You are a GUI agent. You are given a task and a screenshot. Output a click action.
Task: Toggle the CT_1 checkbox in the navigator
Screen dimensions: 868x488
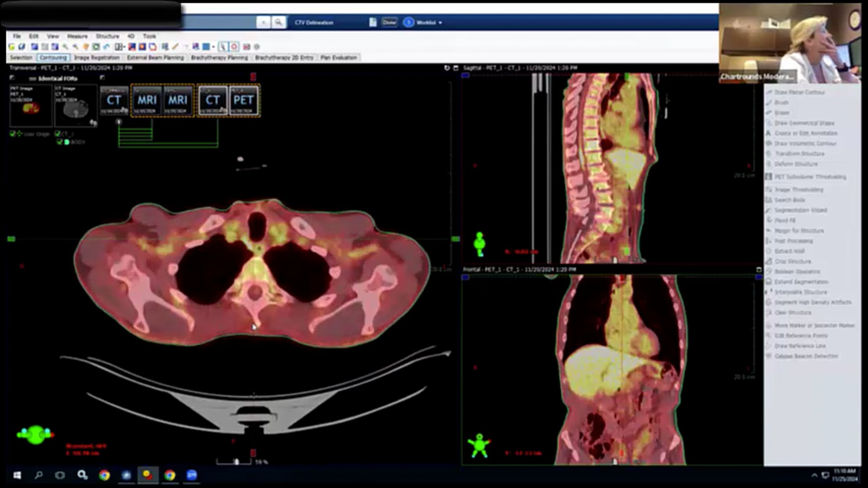[57, 134]
